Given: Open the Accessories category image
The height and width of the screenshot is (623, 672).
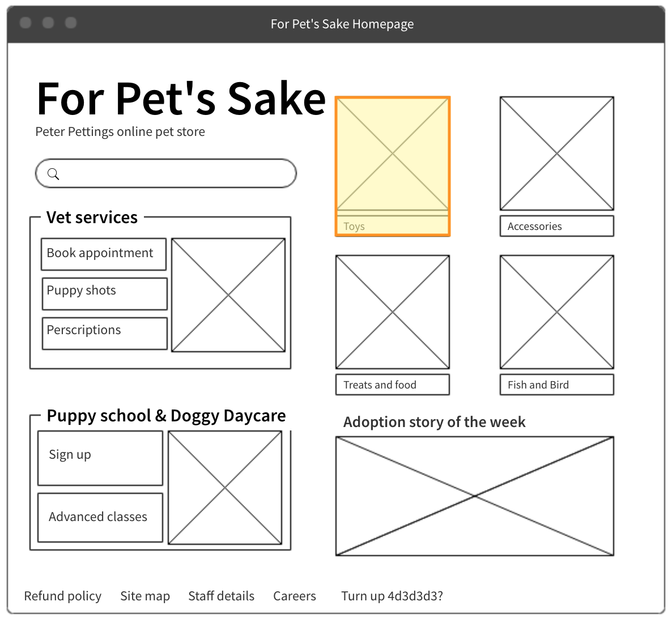Looking at the screenshot, I should (x=557, y=153).
